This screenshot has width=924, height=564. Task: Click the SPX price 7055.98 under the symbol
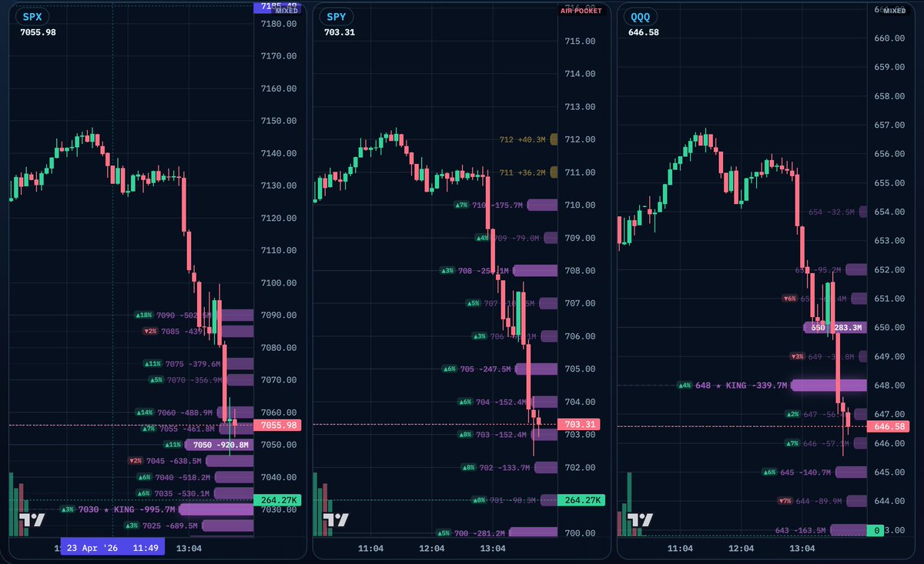[38, 32]
